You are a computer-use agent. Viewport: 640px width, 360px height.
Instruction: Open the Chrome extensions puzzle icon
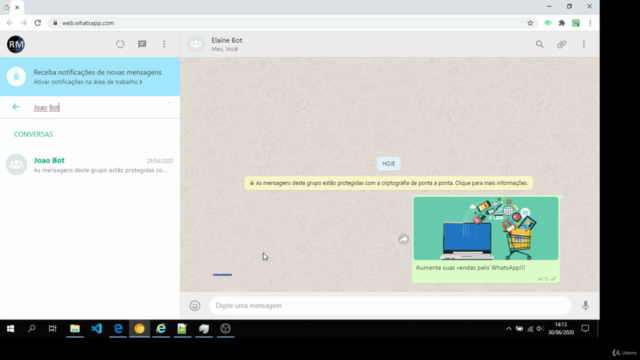pyautogui.click(x=562, y=23)
